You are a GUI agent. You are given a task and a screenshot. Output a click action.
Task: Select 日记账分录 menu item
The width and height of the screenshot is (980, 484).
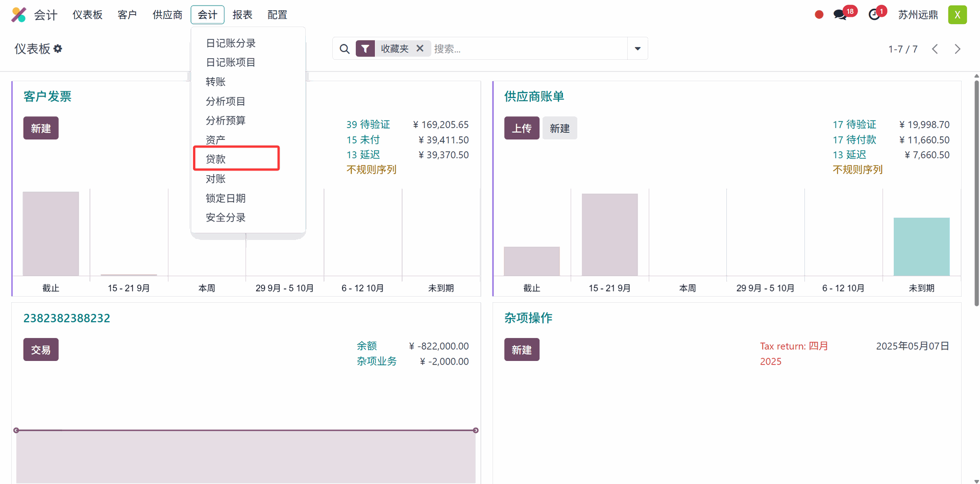point(230,43)
